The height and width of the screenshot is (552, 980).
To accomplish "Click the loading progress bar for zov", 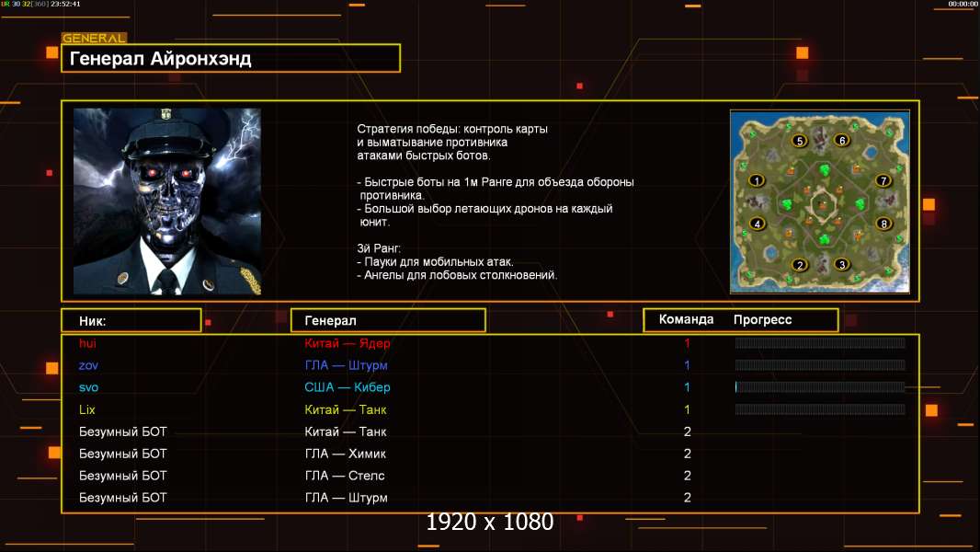I will 820,364.
